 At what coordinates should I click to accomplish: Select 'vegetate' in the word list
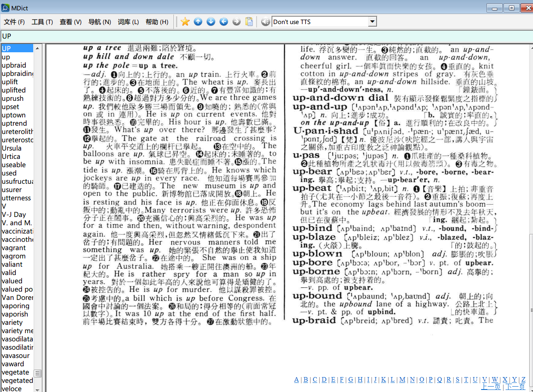tap(15, 372)
